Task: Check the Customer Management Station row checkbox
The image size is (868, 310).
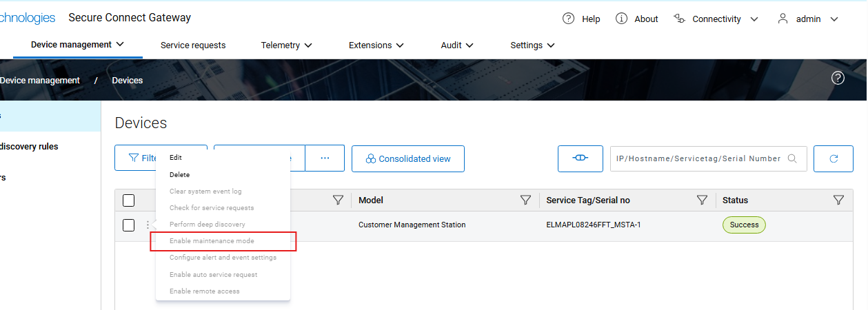Action: pos(128,225)
